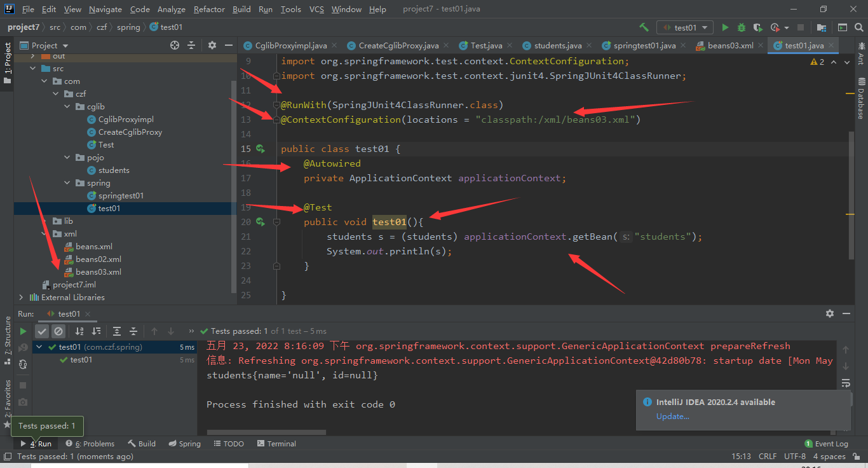The width and height of the screenshot is (868, 468).
Task: Collapse all test results icon
Action: click(133, 331)
